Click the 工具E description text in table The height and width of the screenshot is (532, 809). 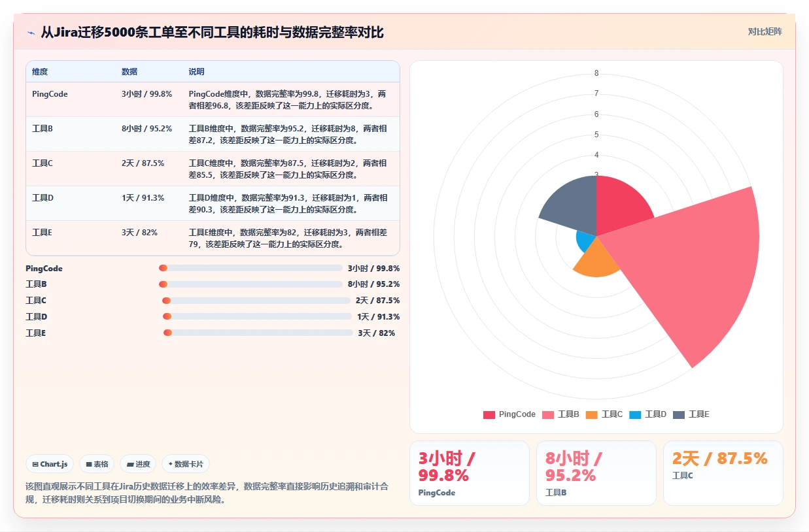coord(288,239)
